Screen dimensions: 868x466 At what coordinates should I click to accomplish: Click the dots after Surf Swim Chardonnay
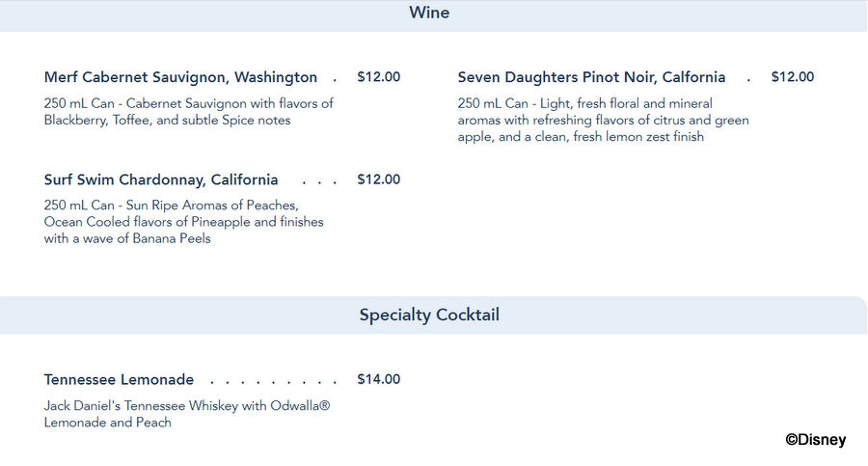[x=319, y=182]
